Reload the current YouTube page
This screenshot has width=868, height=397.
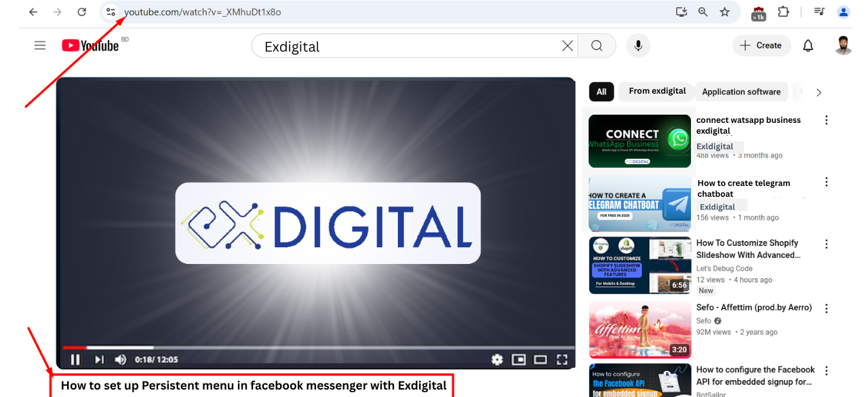click(x=82, y=12)
